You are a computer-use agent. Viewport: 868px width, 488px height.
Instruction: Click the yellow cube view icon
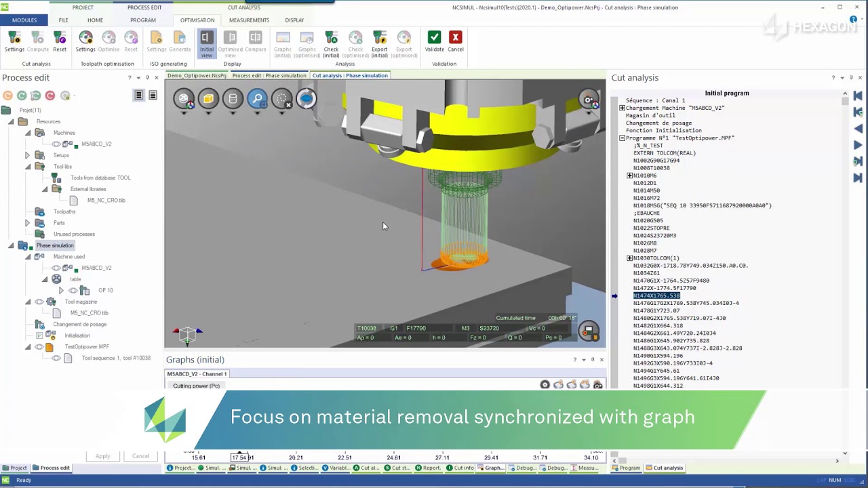pos(208,100)
